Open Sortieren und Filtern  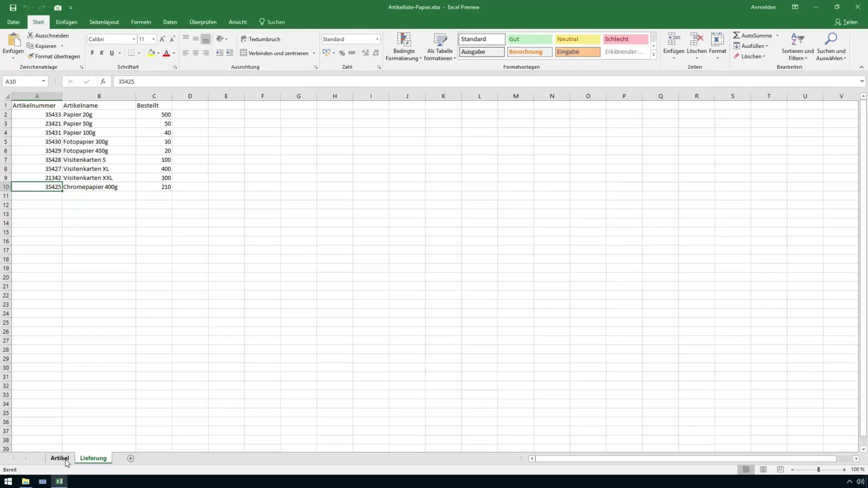pos(797,47)
